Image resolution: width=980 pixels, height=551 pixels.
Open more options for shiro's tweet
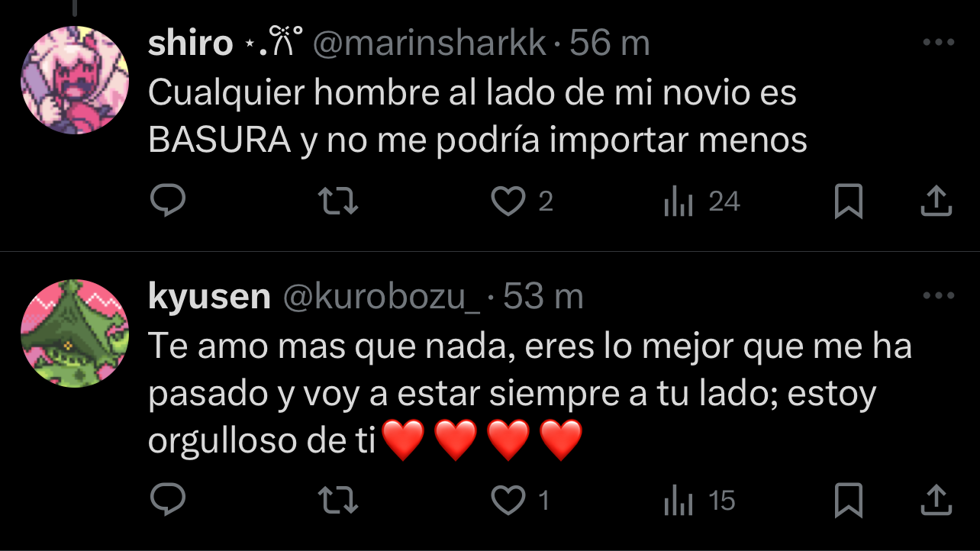(x=939, y=43)
